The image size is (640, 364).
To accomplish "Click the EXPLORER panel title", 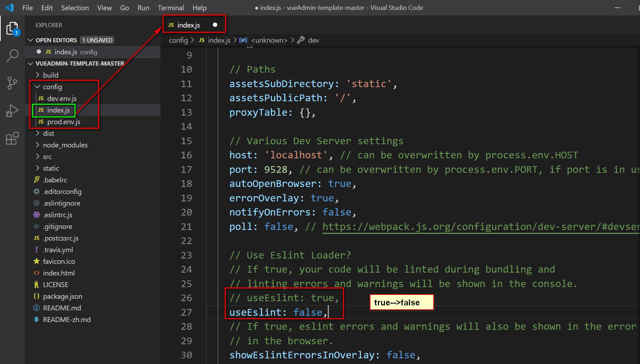I will click(x=49, y=25).
